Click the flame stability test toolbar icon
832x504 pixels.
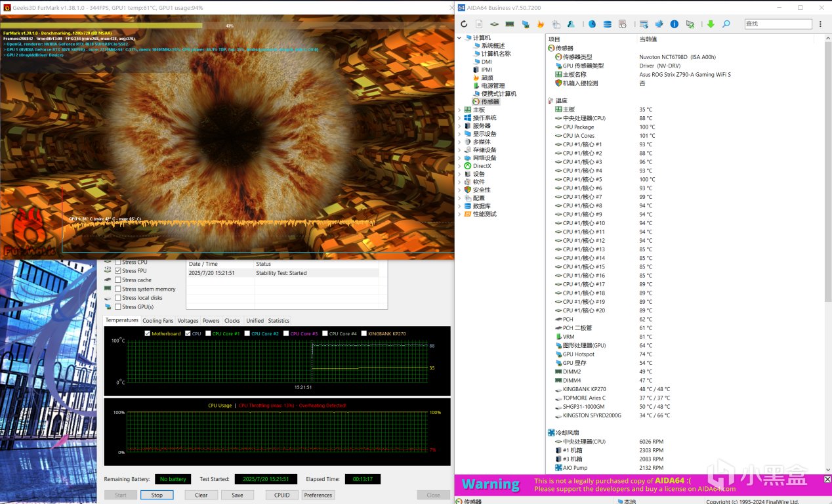click(541, 24)
